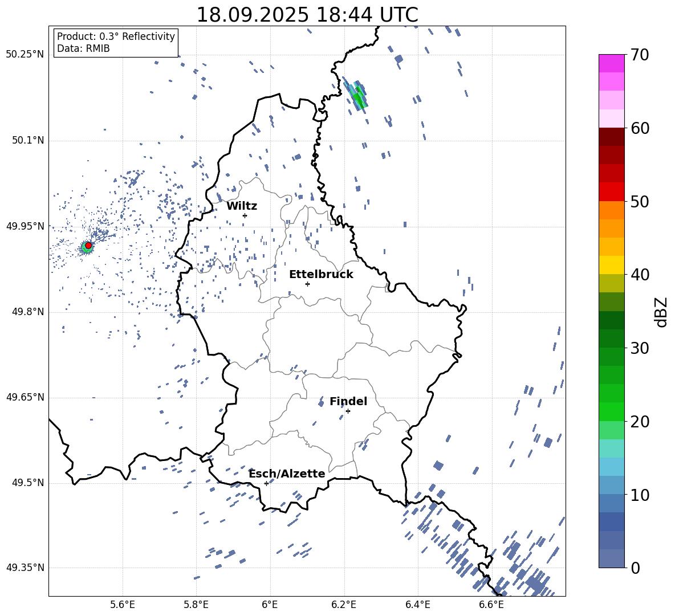Click the latitude label 49.35°N
The image size is (675, 616).
coord(25,568)
